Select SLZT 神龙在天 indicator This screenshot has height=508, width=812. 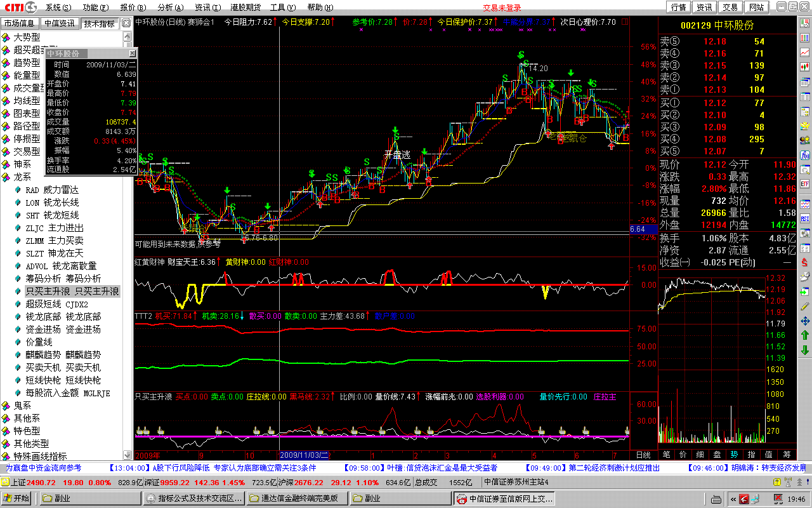click(x=55, y=253)
